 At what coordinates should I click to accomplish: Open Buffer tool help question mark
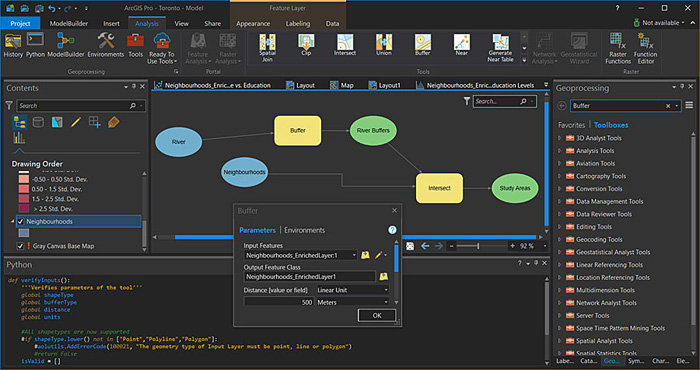392,230
